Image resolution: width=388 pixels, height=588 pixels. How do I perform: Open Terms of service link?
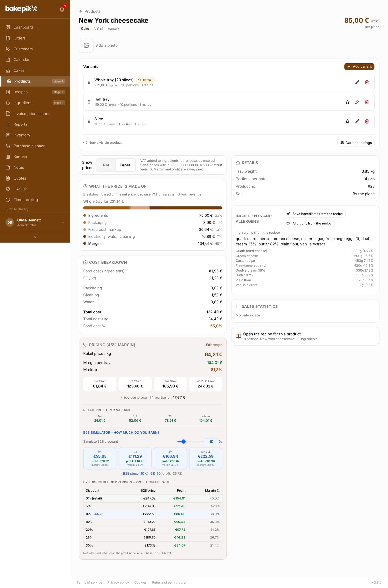coord(89,582)
